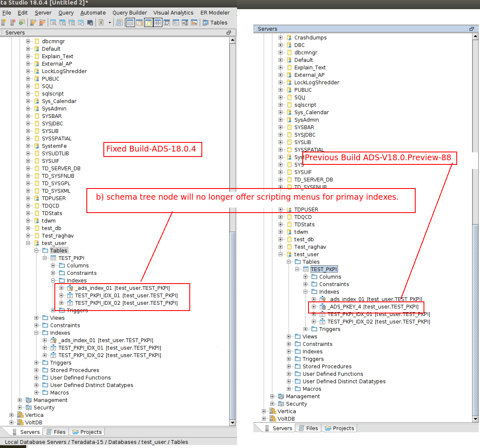
Task: Select the Servers tab in left panel
Action: [26, 432]
